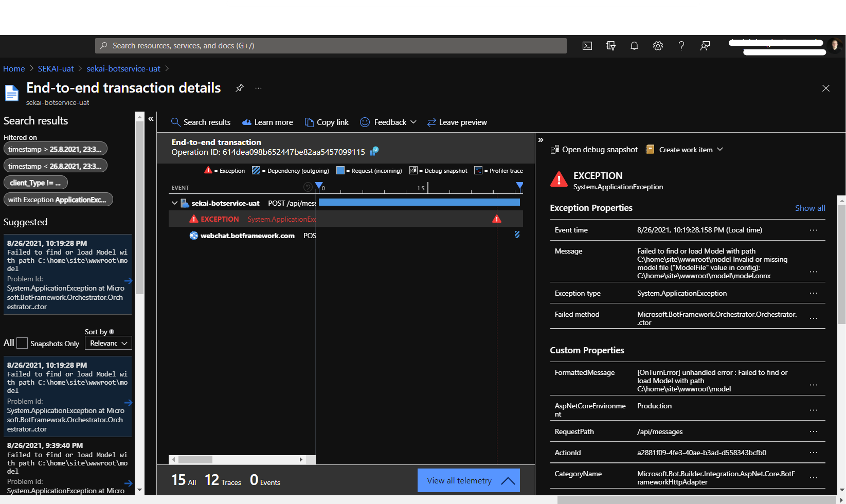The height and width of the screenshot is (504, 846).
Task: Open the Help question mark pane
Action: click(681, 46)
